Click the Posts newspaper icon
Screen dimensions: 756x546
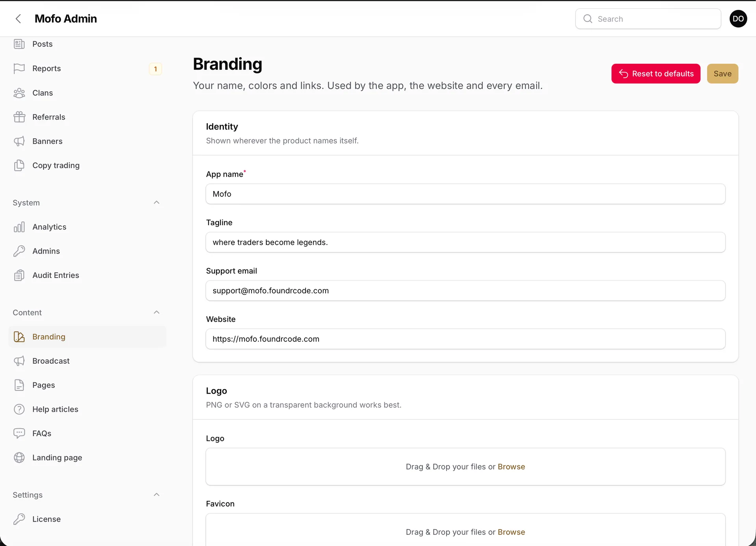tap(19, 44)
